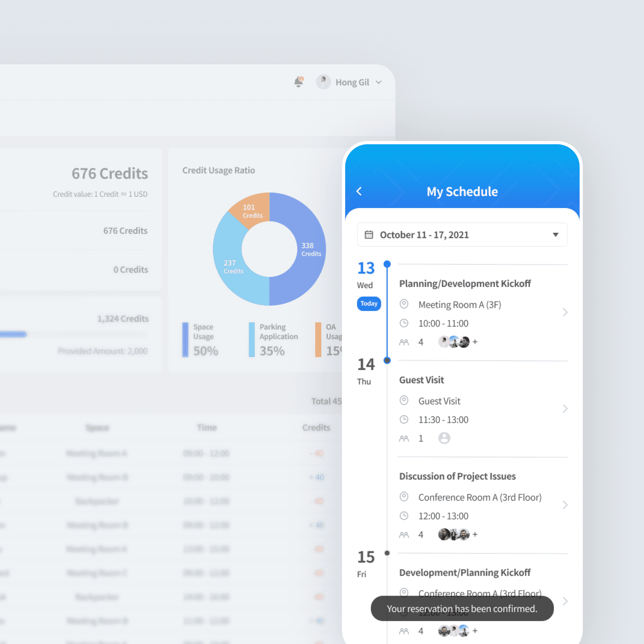644x644 pixels.
Task: Click the plus next to Kickoff attendees
Action: 475,342
